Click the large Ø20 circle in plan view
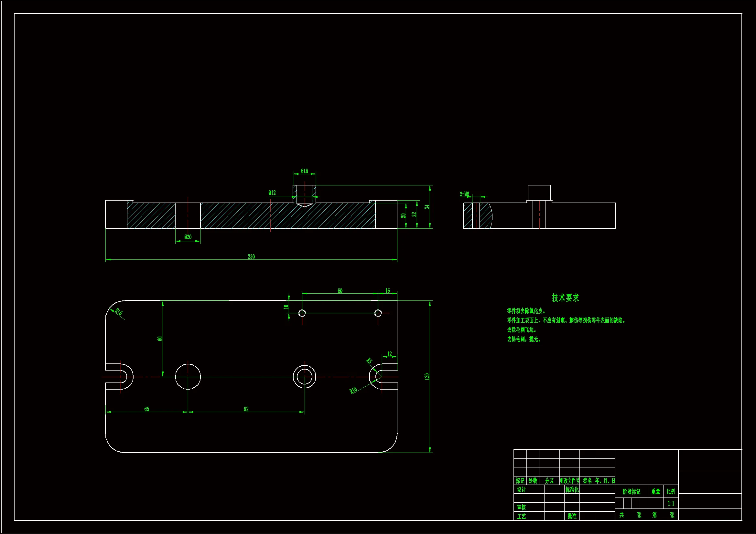756x534 pixels. [188, 376]
